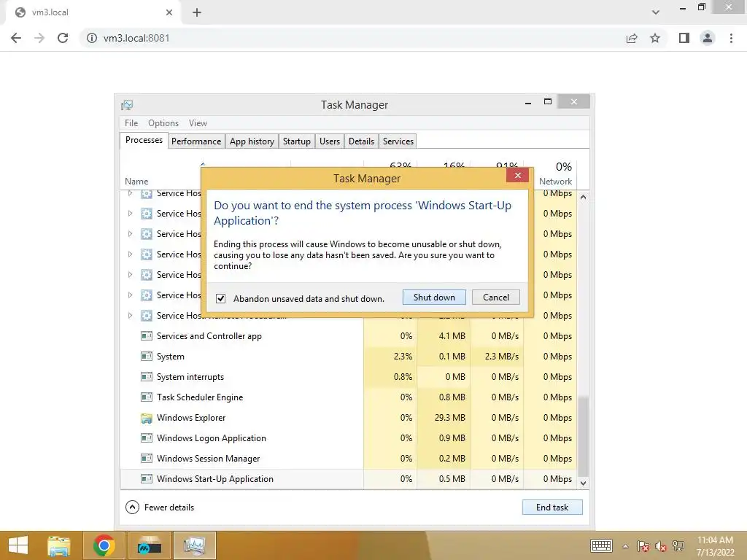Image resolution: width=747 pixels, height=560 pixels.
Task: Click 29.3 MB memory value of Windows Explorer
Action: [449, 418]
